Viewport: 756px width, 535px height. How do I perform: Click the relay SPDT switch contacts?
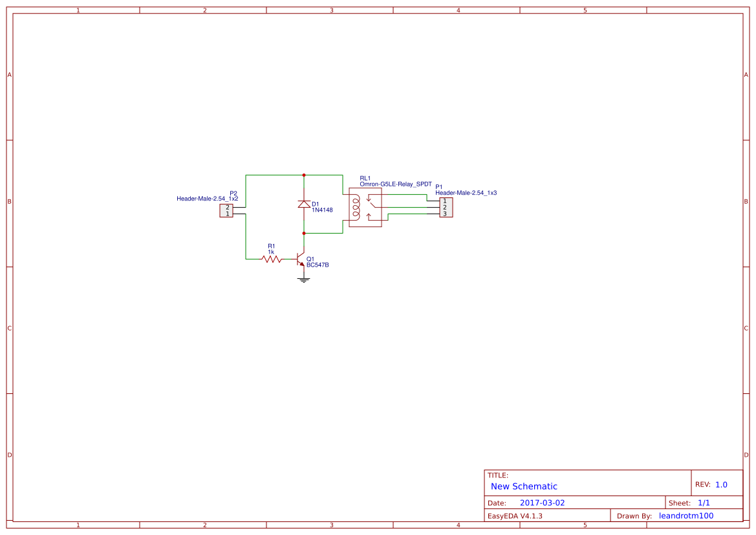(x=371, y=207)
